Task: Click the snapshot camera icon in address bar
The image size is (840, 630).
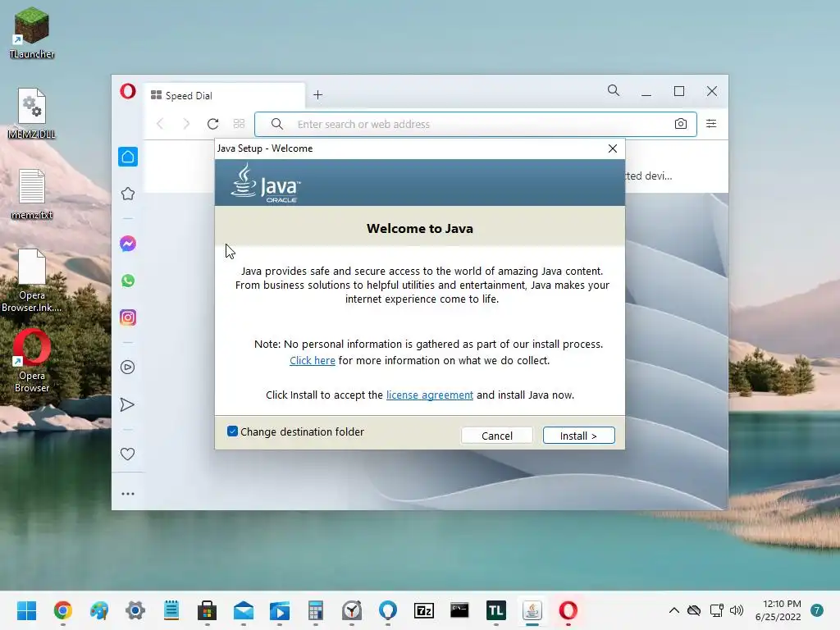Action: point(680,124)
